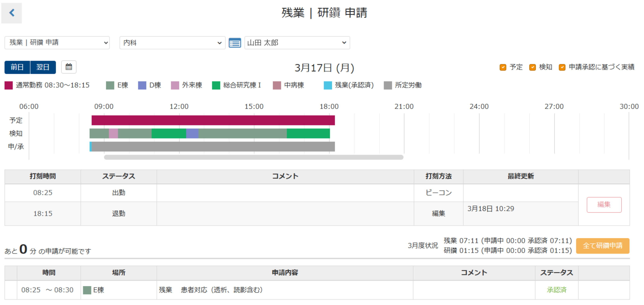Image resolution: width=644 pixels, height=305 pixels.
Task: Open the calendar date picker icon
Action: click(x=69, y=67)
